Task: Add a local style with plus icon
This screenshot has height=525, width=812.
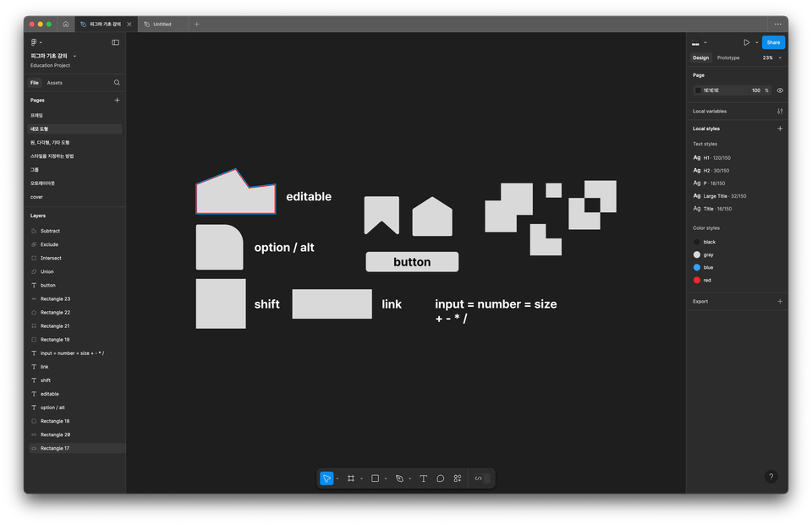Action: 780,129
